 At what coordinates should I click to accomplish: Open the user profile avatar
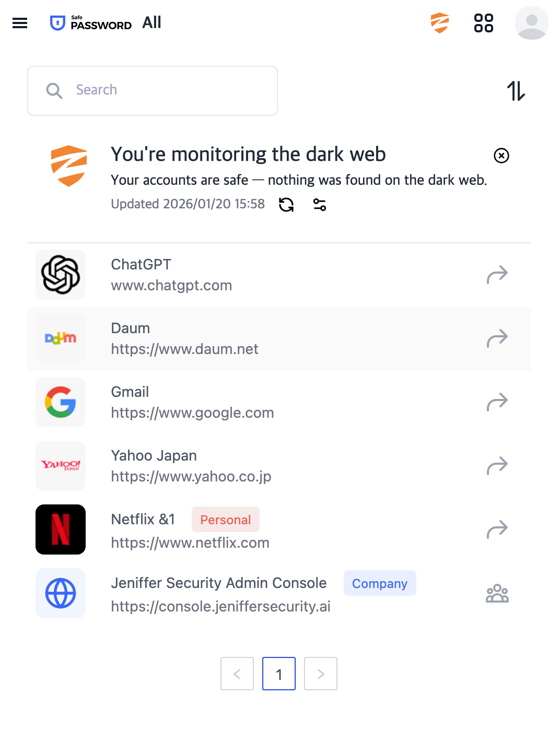(531, 23)
